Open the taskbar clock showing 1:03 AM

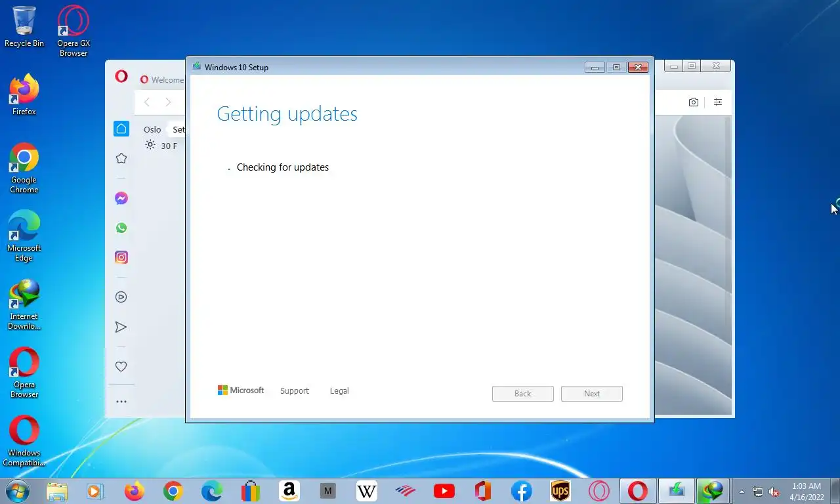click(x=807, y=492)
